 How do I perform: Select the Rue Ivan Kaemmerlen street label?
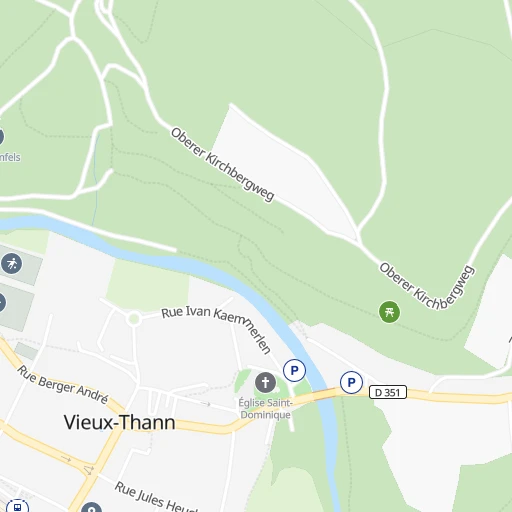coord(217,328)
